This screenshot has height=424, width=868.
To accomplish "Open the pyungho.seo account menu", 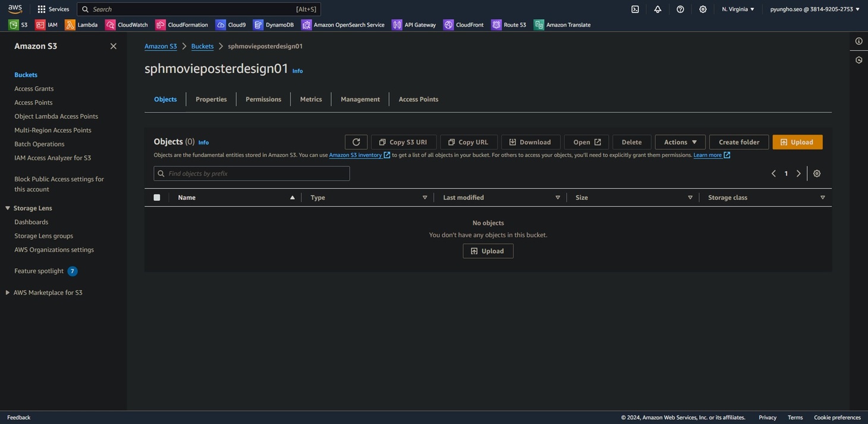I will coord(815,9).
